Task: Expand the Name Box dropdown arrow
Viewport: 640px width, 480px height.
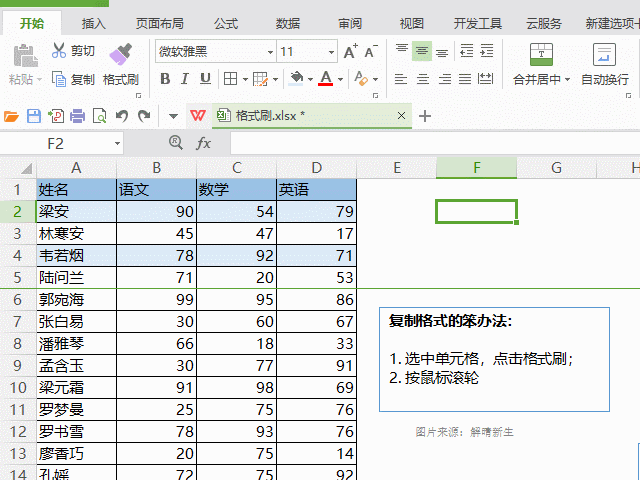Action: [x=117, y=143]
